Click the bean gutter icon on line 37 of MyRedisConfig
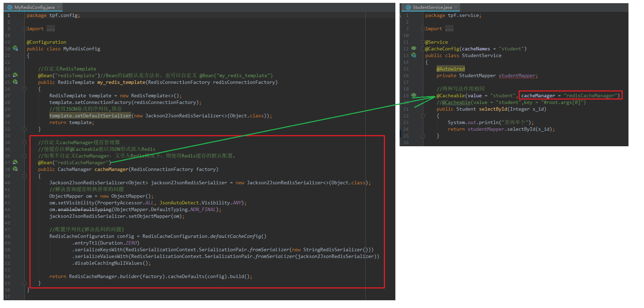Image resolution: width=644 pixels, height=308 pixels. (15, 162)
